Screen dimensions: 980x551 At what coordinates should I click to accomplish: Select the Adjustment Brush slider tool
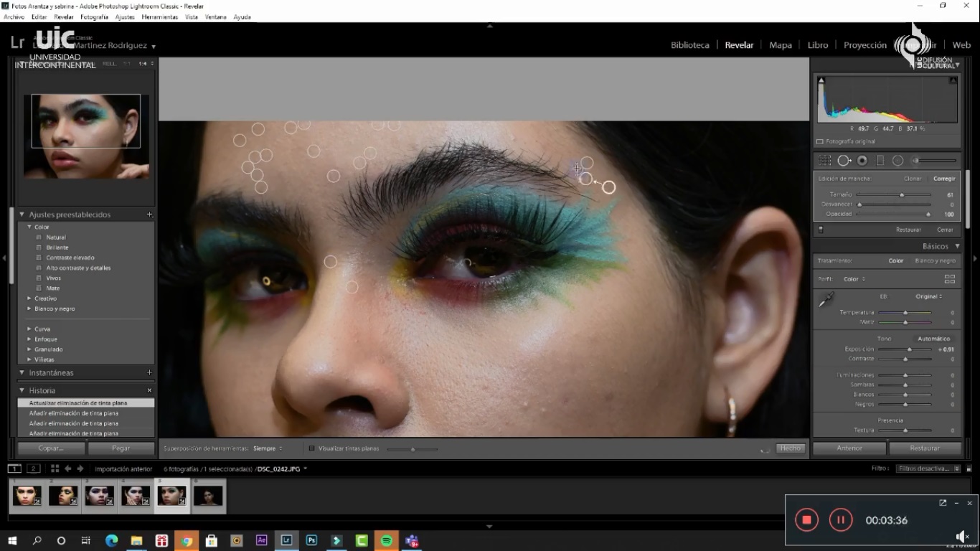[x=934, y=161]
